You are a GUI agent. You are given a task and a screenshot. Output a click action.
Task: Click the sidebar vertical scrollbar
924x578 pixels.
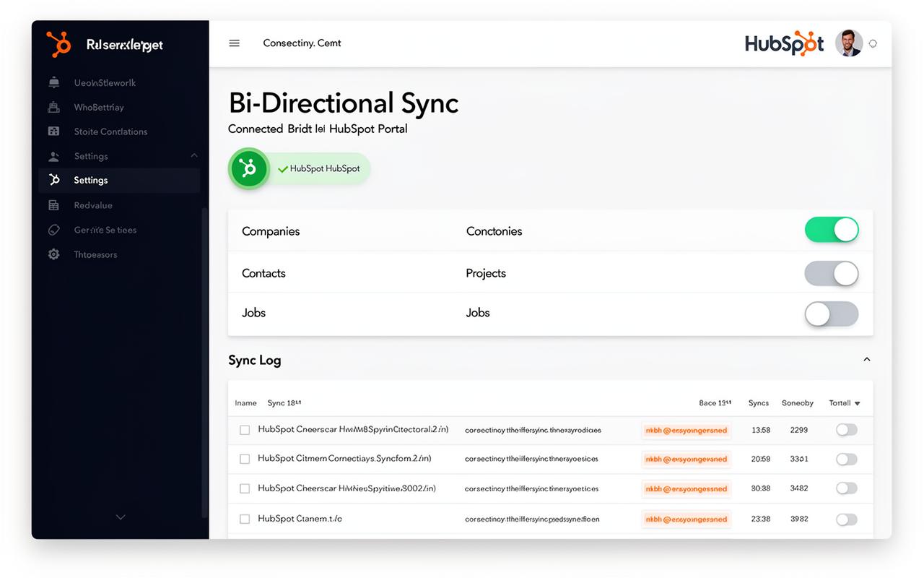(x=205, y=361)
